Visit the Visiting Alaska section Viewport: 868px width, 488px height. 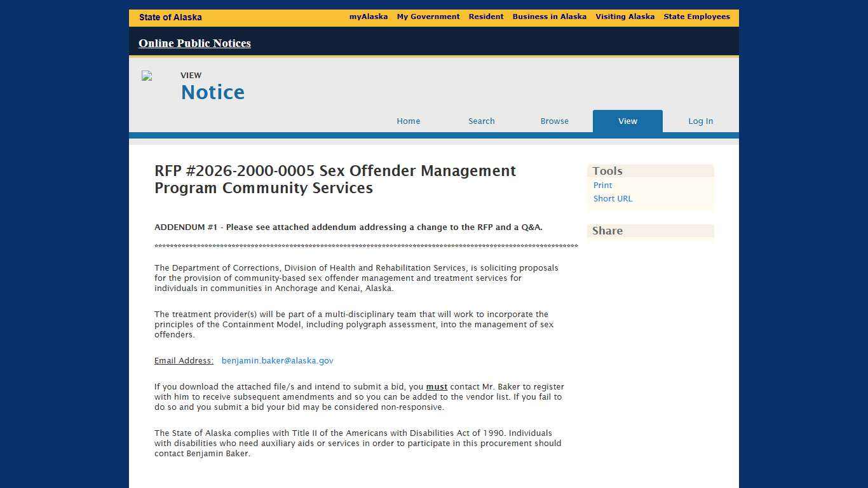pyautogui.click(x=625, y=17)
